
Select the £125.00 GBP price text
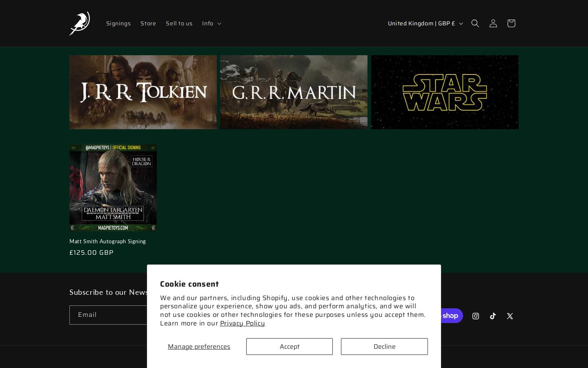pos(91,252)
